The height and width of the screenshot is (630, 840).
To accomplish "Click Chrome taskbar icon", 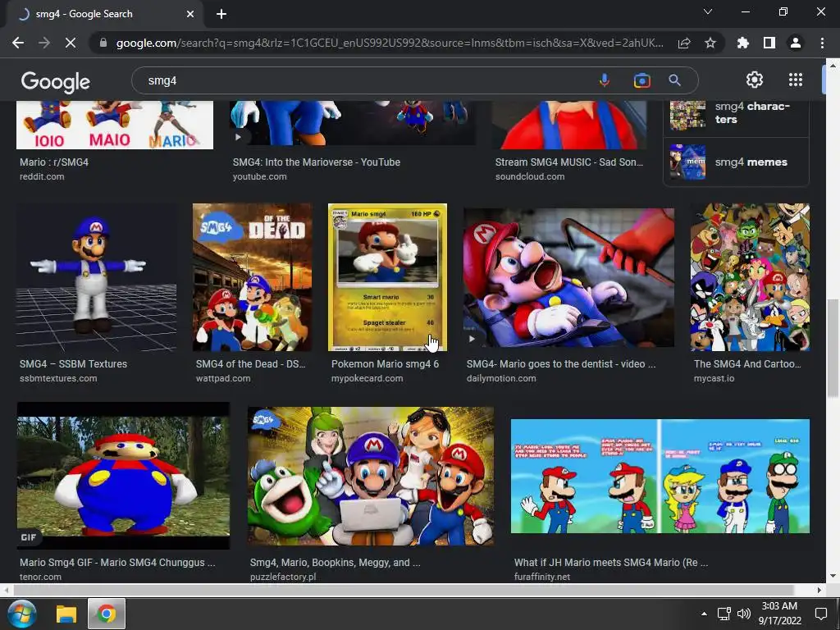I will click(107, 614).
